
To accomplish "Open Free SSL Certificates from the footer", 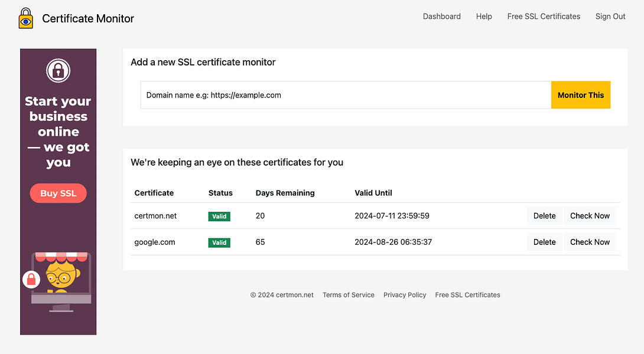I will 467,294.
